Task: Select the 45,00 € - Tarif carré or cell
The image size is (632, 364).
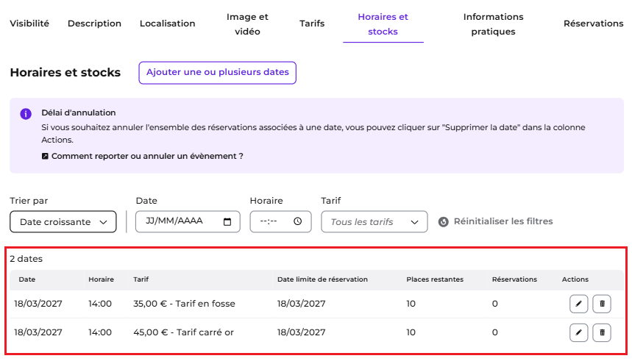Action: 183,332
